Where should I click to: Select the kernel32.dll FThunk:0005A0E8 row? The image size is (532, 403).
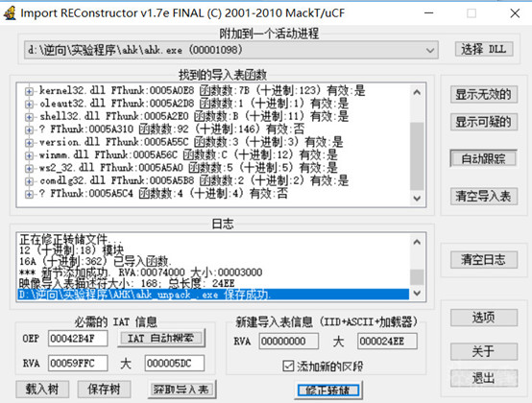pyautogui.click(x=203, y=91)
